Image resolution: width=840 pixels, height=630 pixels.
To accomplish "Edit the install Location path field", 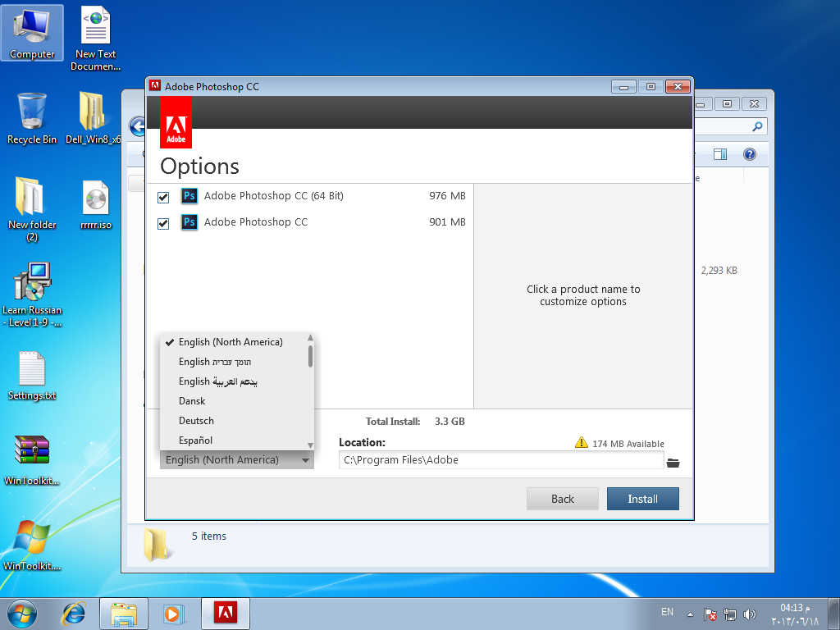I will click(501, 459).
